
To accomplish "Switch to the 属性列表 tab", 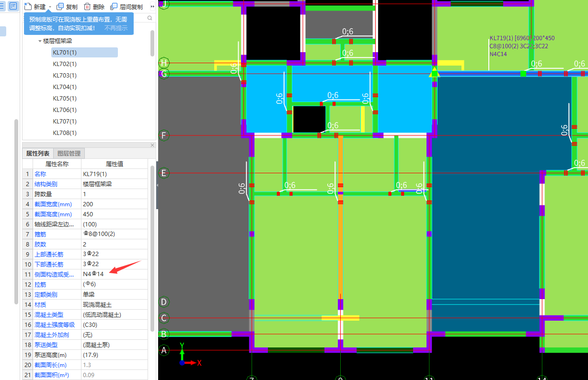I will coord(38,153).
